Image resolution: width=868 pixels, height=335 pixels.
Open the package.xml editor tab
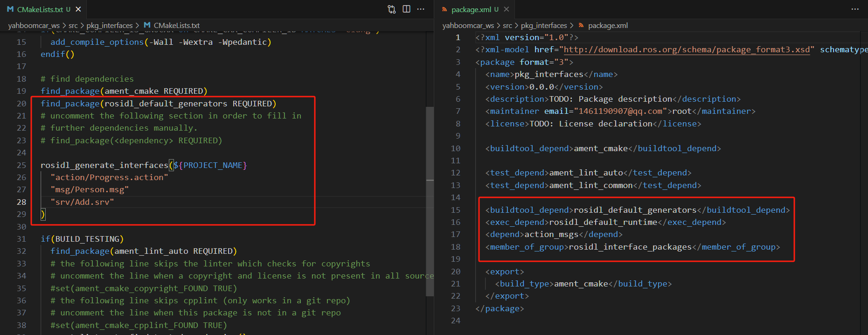475,9
